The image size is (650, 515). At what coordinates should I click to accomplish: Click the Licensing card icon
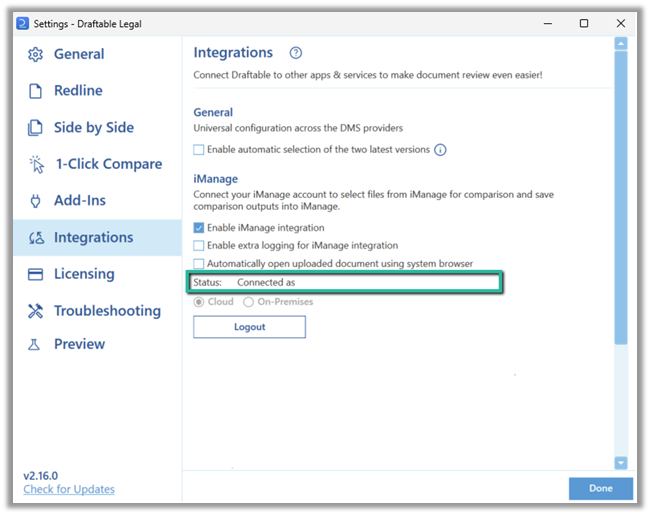click(x=35, y=274)
